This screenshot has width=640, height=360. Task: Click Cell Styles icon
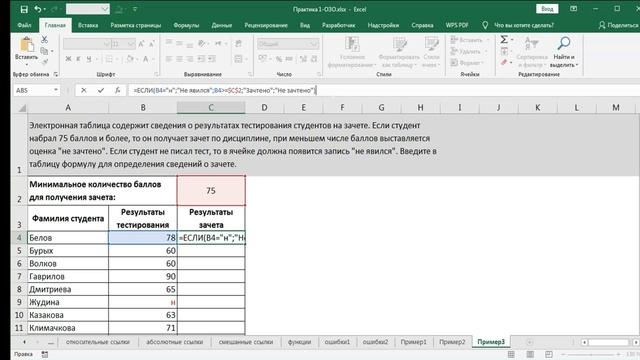tap(431, 44)
